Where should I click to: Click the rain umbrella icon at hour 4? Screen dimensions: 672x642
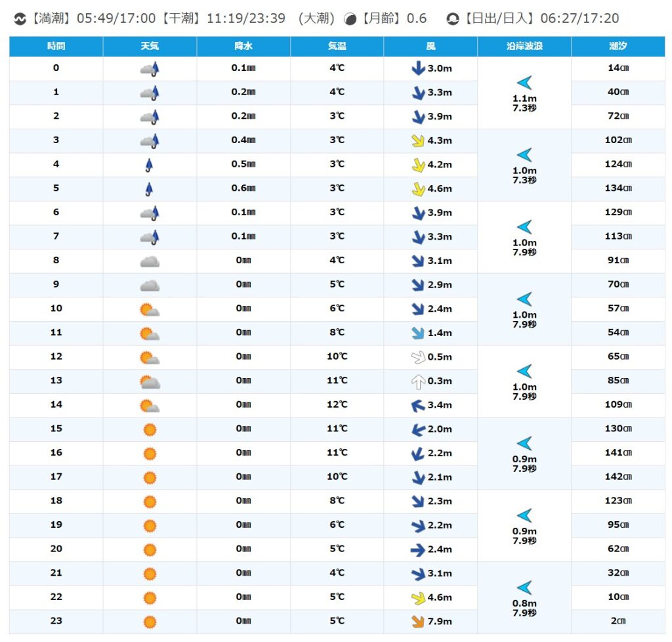pos(150,165)
